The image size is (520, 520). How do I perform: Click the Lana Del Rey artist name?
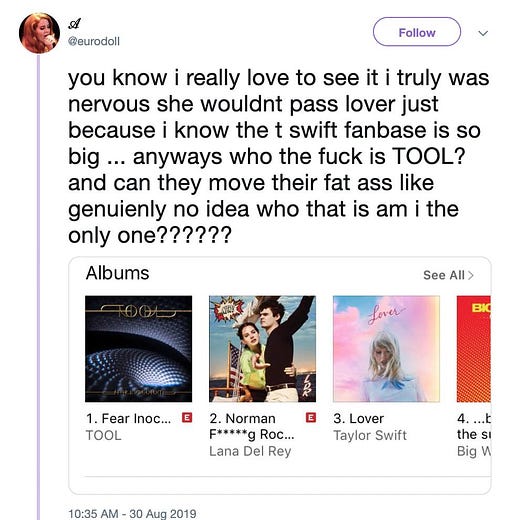pyautogui.click(x=250, y=451)
